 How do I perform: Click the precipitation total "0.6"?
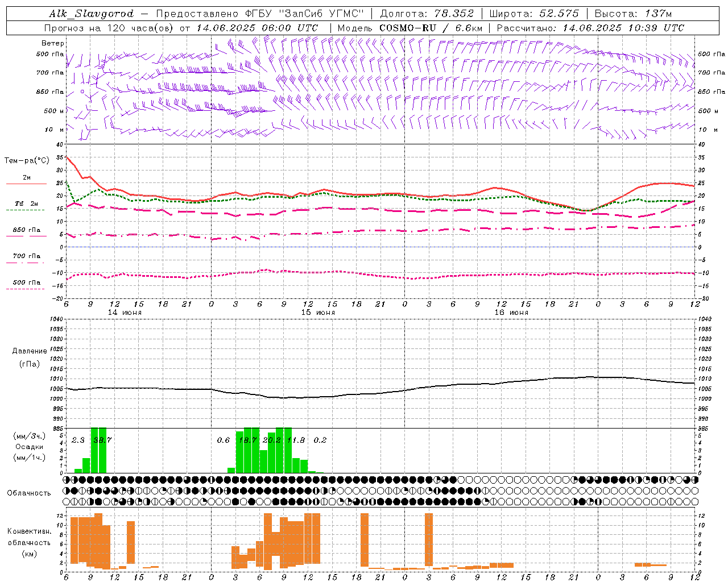coord(224,440)
